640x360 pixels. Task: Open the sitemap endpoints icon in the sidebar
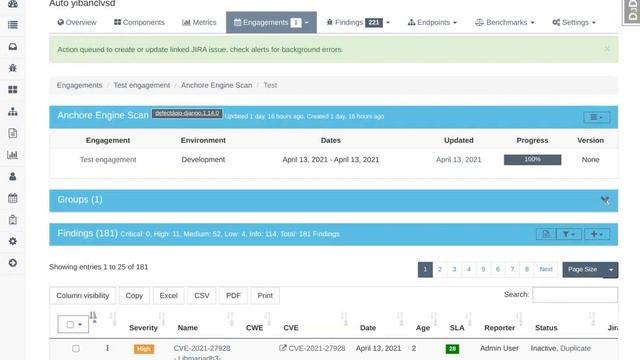[13, 111]
